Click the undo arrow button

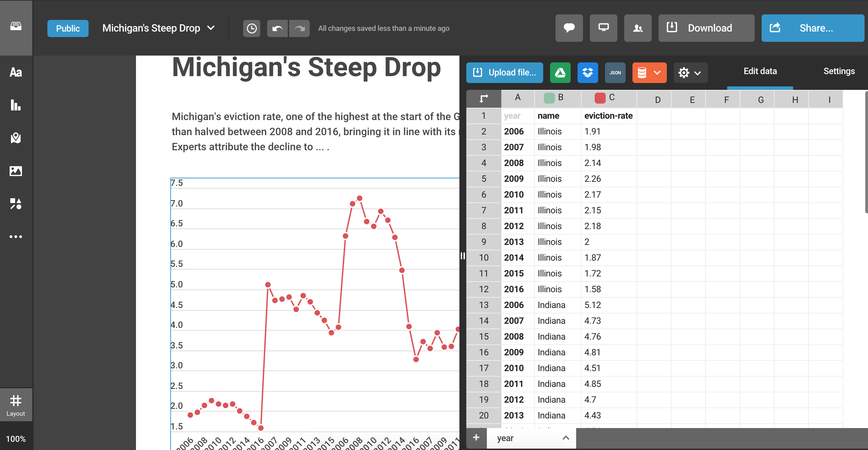[x=277, y=28]
